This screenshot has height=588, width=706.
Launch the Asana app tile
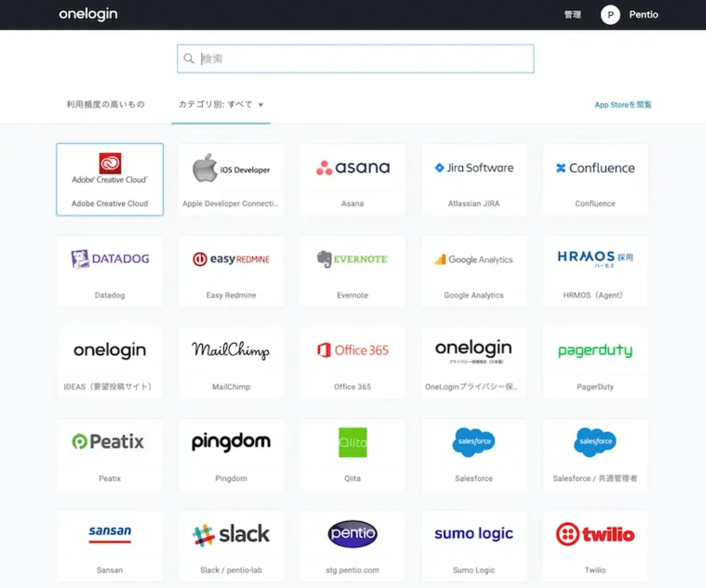(x=352, y=179)
